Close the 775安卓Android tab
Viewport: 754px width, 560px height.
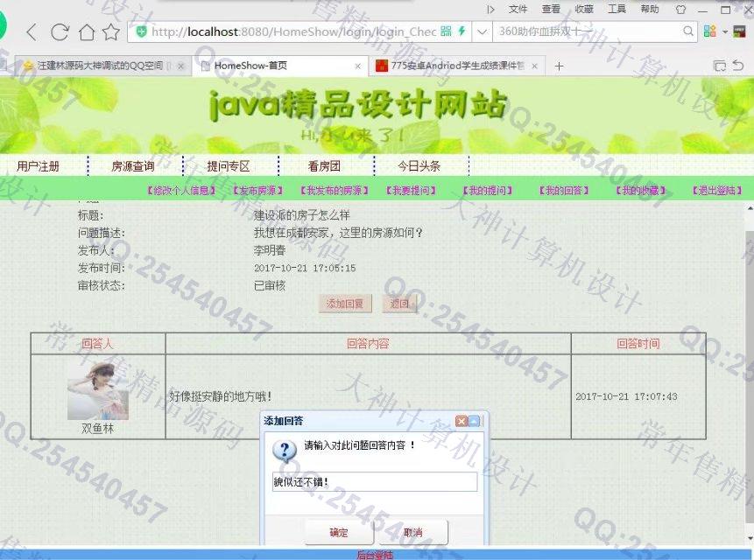(x=534, y=66)
